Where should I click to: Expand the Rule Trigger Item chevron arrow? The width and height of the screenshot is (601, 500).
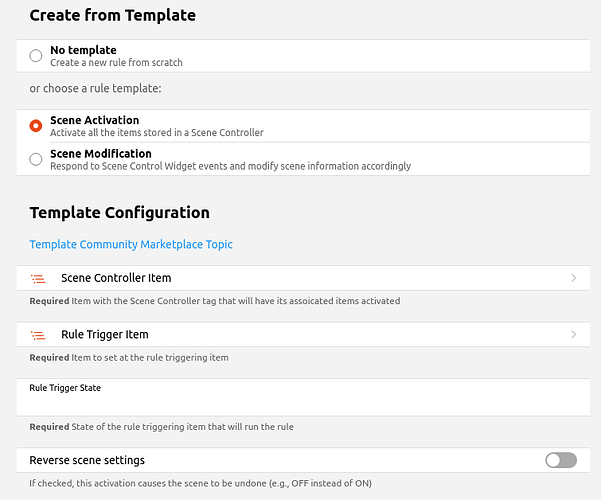[x=573, y=335]
